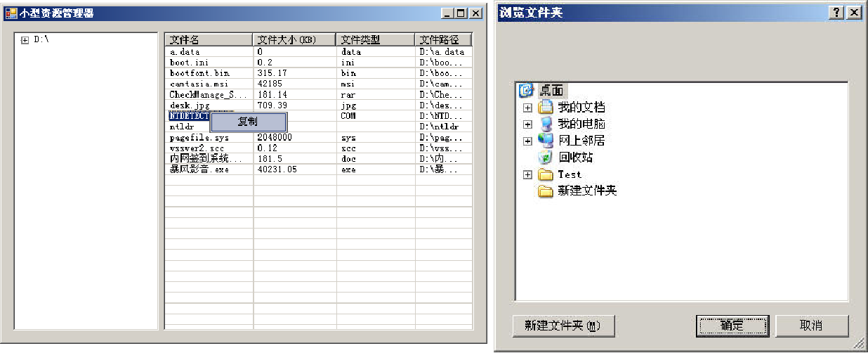The height and width of the screenshot is (353, 868).
Task: Choose 复制 from the context menu
Action: [248, 122]
